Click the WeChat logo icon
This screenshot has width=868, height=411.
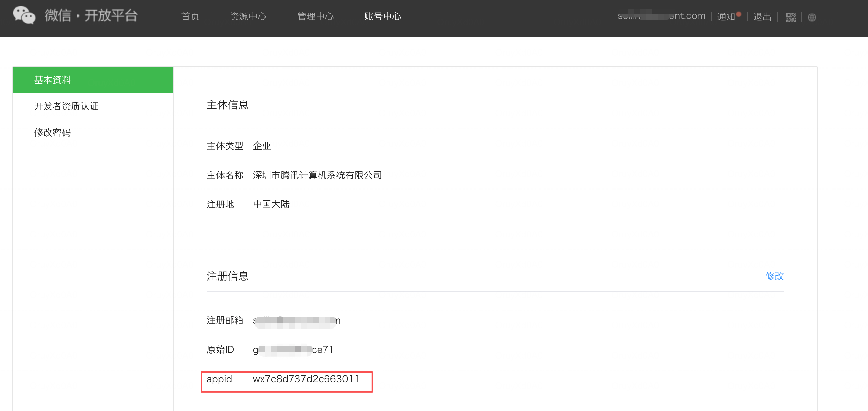click(24, 15)
